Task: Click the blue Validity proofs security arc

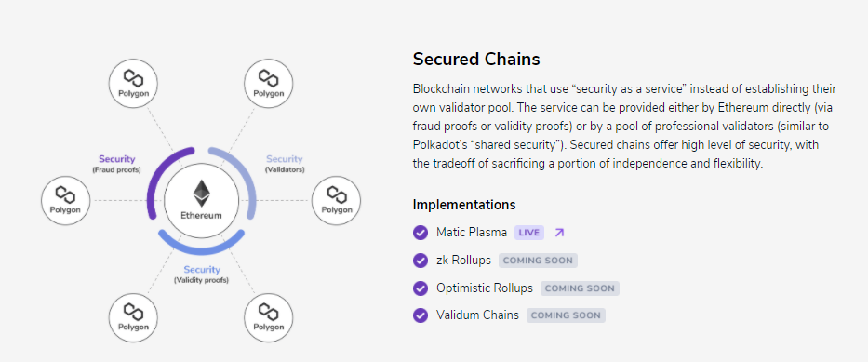Action: point(202,245)
